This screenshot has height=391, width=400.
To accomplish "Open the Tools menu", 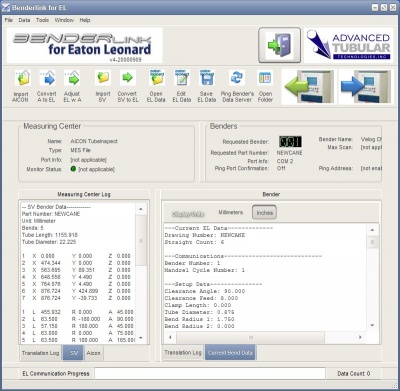I will [43, 20].
